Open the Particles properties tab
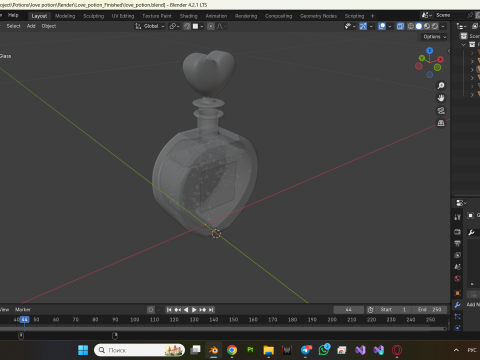The height and width of the screenshot is (360, 480). [458, 317]
